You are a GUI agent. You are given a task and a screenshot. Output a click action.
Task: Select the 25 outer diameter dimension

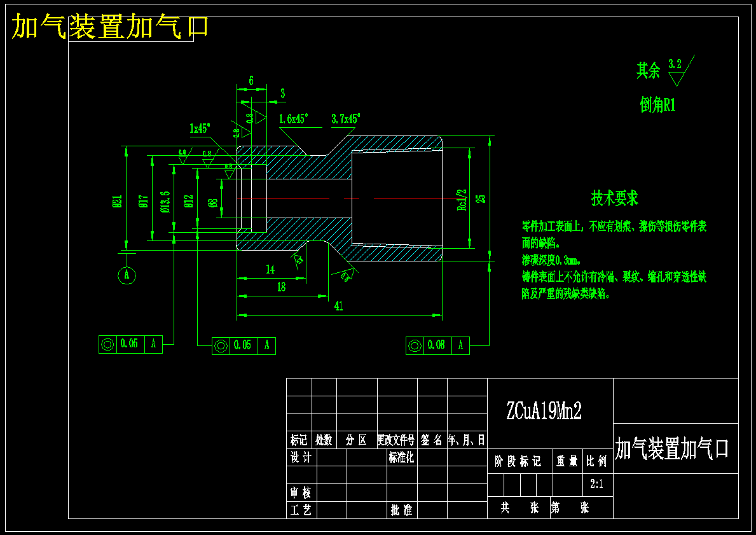pos(481,198)
